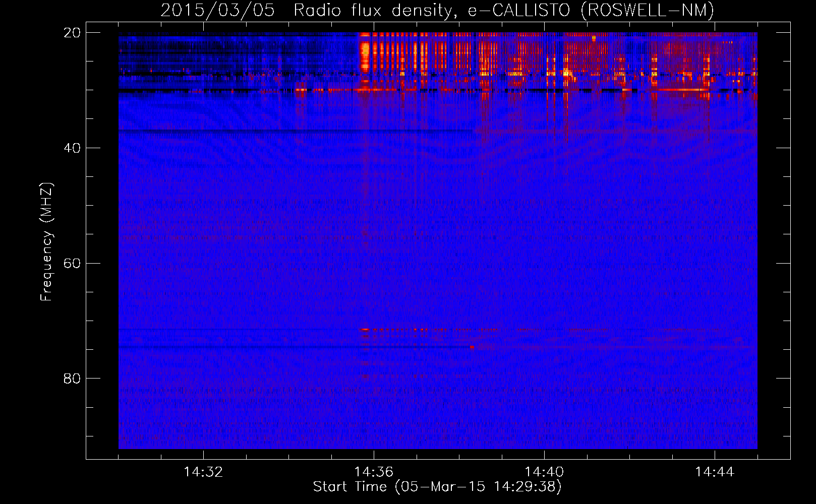816x504 pixels.
Task: Click the 40 frequency tick label
Action: (72, 148)
